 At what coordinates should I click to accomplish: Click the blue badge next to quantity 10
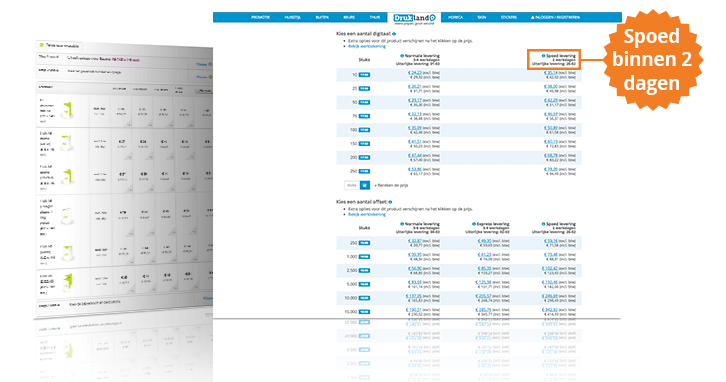364,75
